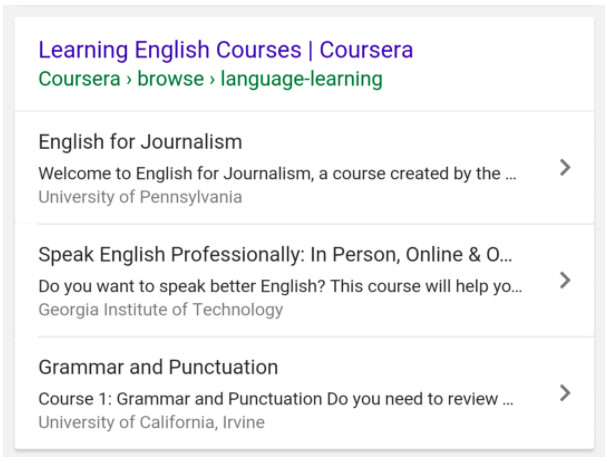Viewport: 607px width, 463px height.
Task: Click the 'language-learning' breadcrumb segment
Action: 302,79
